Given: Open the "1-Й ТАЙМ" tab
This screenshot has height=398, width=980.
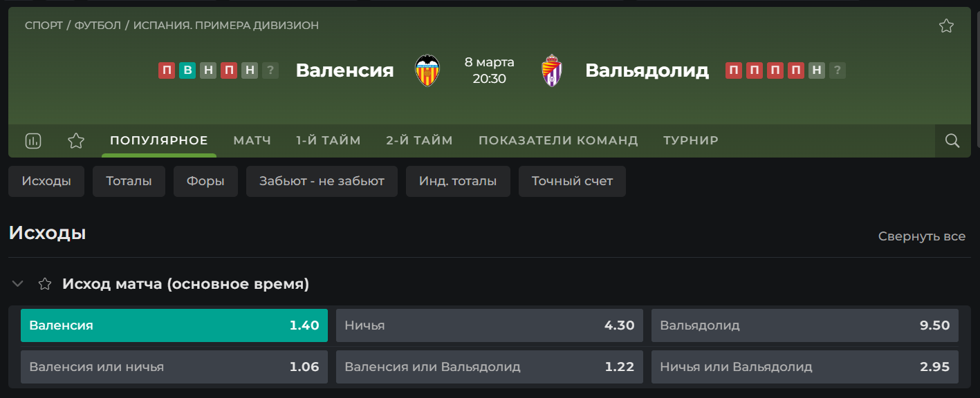Looking at the screenshot, I should (329, 140).
